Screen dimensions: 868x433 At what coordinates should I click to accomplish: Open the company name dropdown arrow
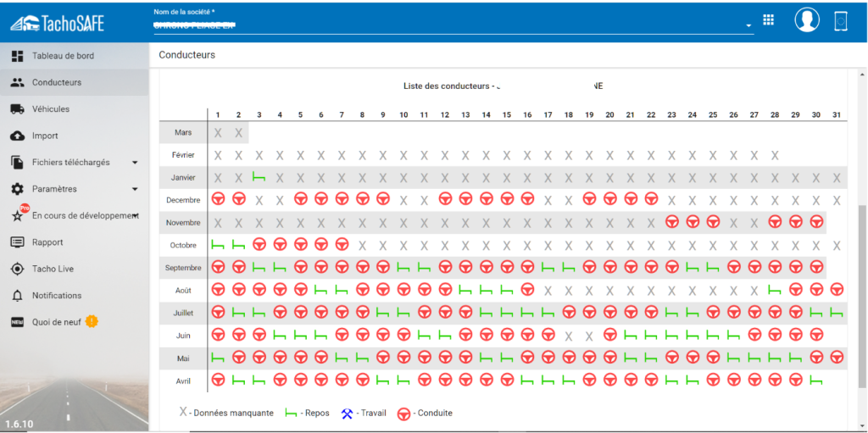[x=748, y=26]
